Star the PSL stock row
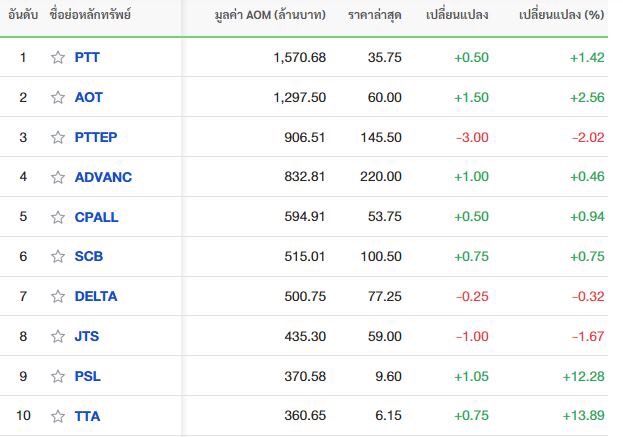The width and height of the screenshot is (623, 437). [x=58, y=376]
